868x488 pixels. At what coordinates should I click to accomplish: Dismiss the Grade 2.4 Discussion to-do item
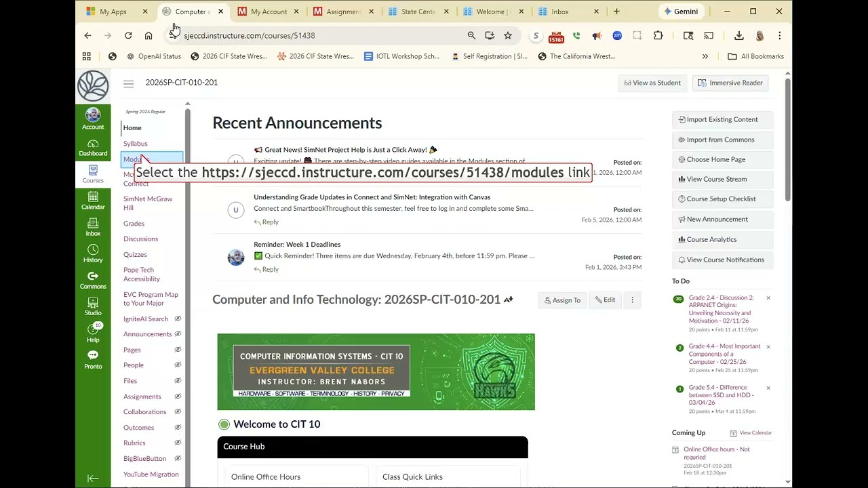pos(768,298)
